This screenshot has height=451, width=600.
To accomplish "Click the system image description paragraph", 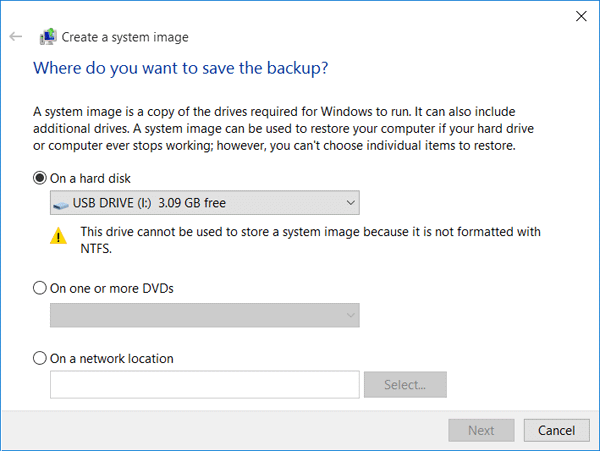I will (283, 129).
